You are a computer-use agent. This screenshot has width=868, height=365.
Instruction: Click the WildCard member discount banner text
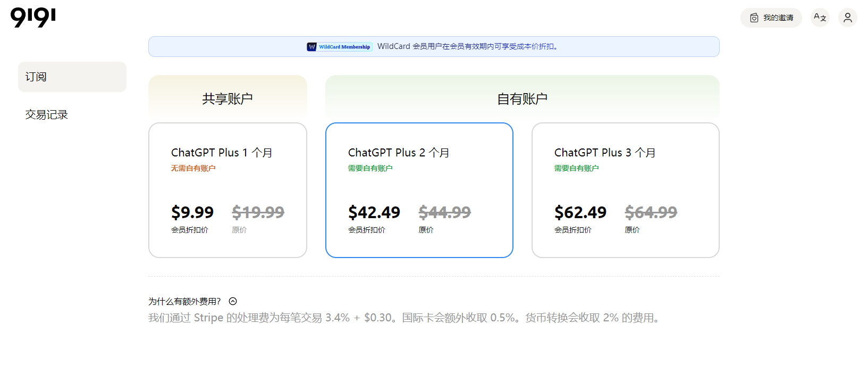point(468,47)
